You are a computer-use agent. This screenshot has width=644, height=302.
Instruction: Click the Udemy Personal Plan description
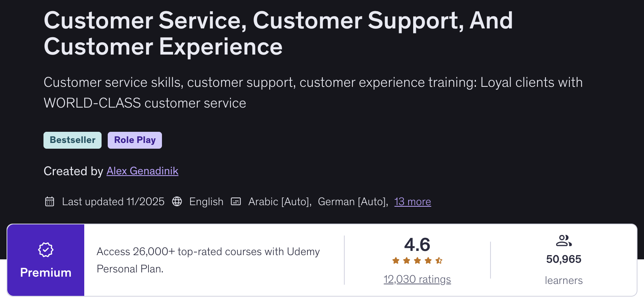point(208,260)
